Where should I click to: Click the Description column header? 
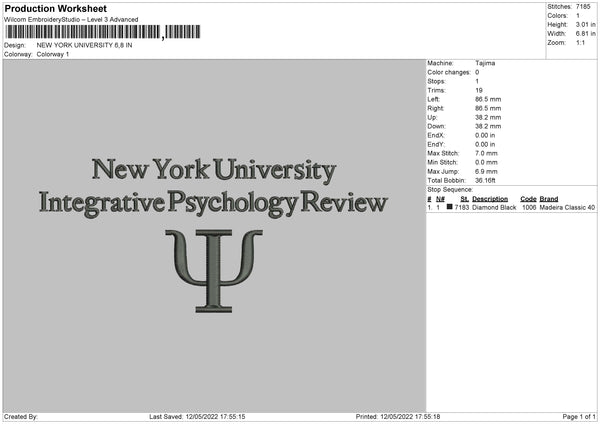(x=490, y=199)
